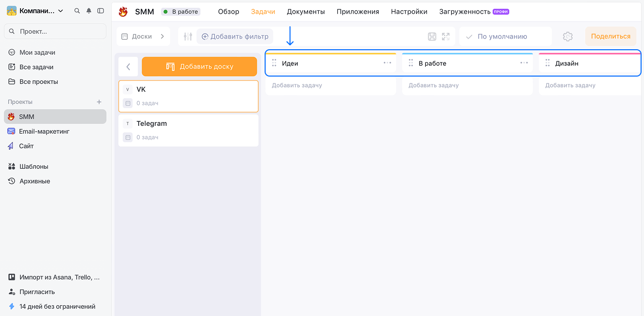This screenshot has height=316, width=644.
Task: Open notifications bell icon
Action: 89,11
